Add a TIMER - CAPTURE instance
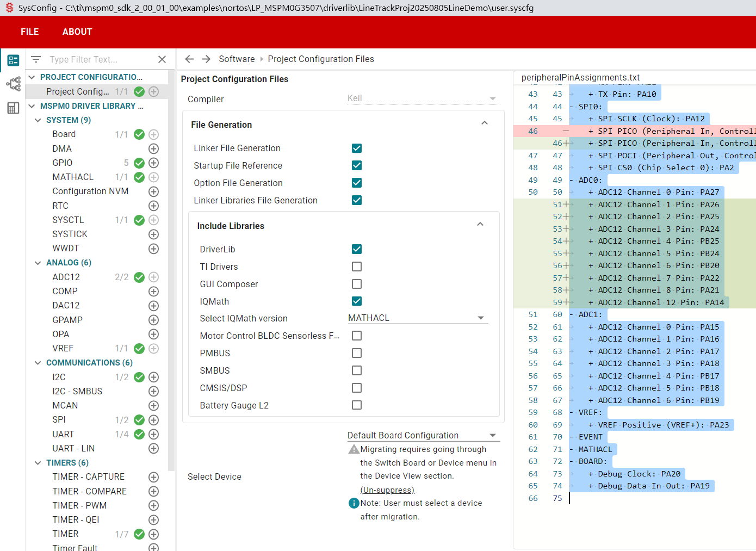The height and width of the screenshot is (551, 756). coord(154,477)
